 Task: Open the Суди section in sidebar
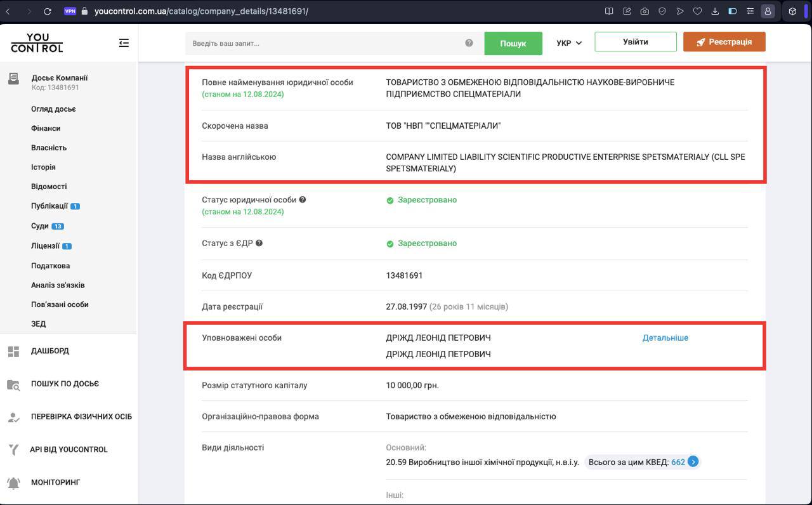[x=40, y=226]
